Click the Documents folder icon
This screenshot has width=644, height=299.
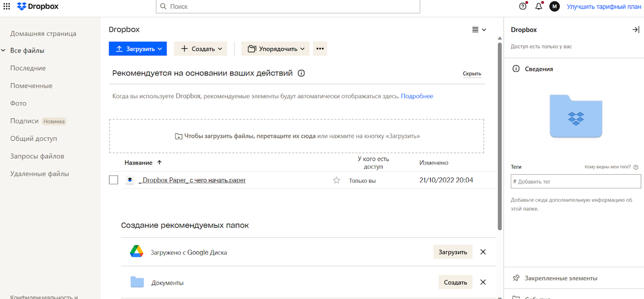tap(137, 282)
